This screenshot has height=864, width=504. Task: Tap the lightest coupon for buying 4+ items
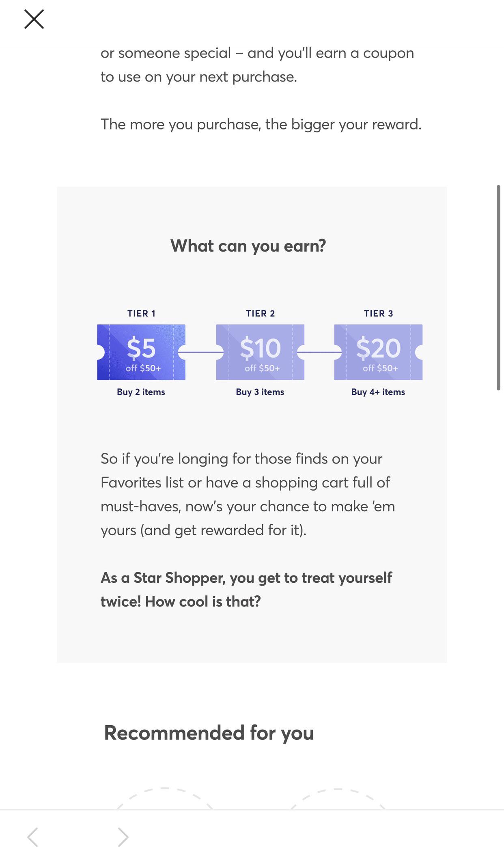pos(378,351)
